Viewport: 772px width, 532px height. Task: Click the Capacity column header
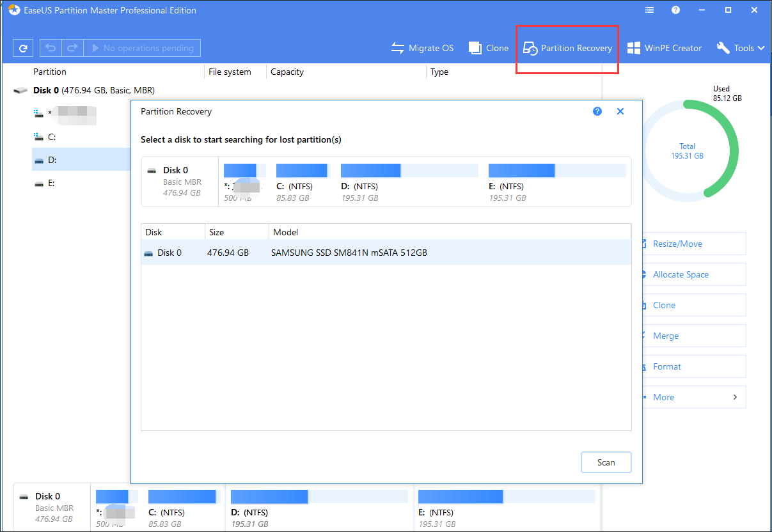[287, 72]
